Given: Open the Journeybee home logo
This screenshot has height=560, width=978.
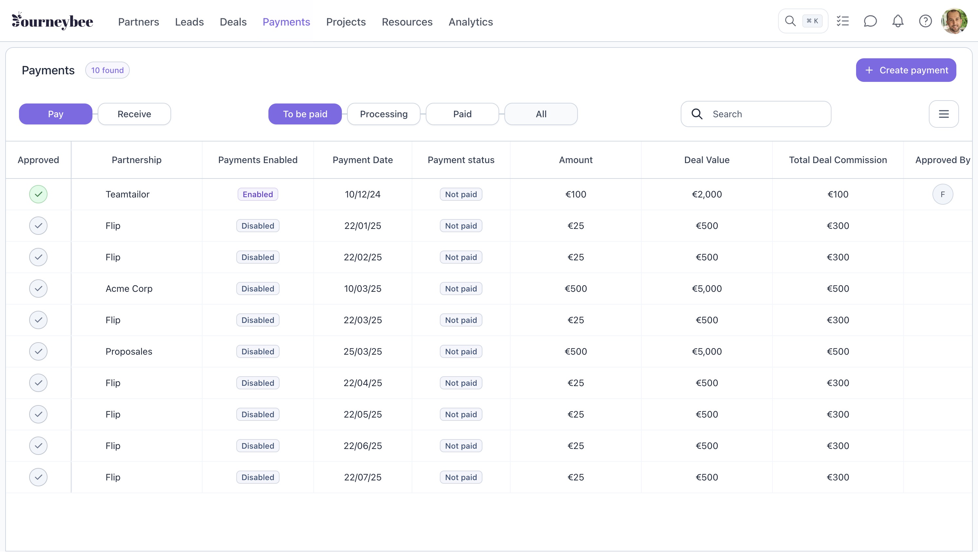Looking at the screenshot, I should pos(52,21).
